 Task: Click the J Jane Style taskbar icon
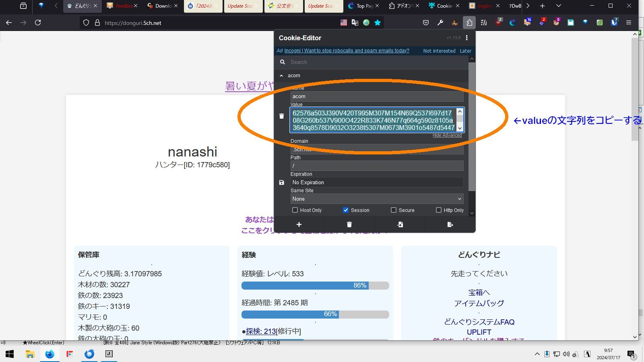tap(109, 354)
